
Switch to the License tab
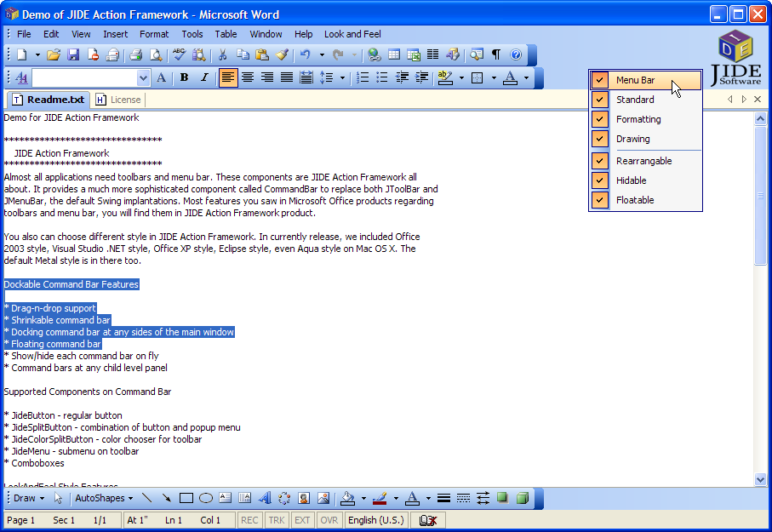[x=118, y=100]
